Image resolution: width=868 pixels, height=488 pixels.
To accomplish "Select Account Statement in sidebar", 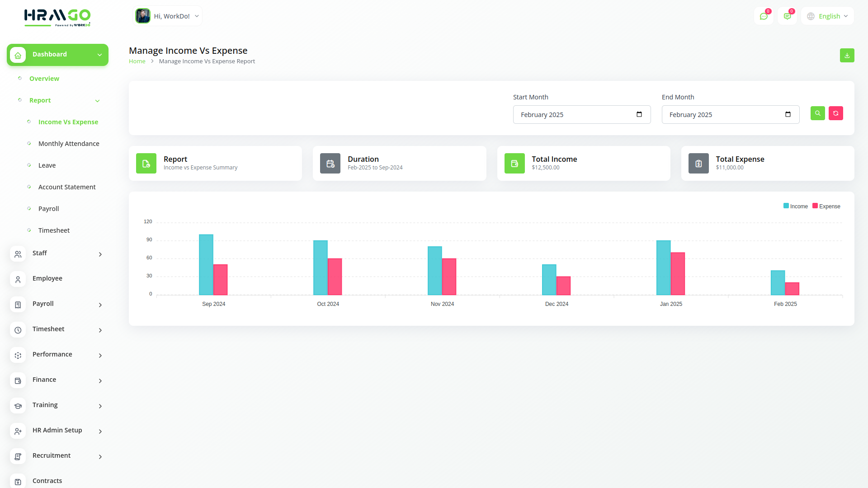I will pos(67,187).
